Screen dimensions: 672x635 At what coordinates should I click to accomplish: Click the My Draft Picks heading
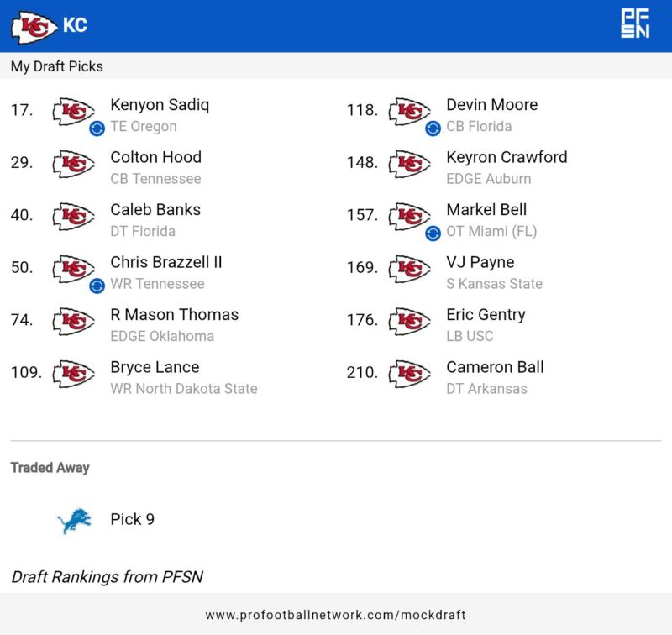(x=56, y=66)
